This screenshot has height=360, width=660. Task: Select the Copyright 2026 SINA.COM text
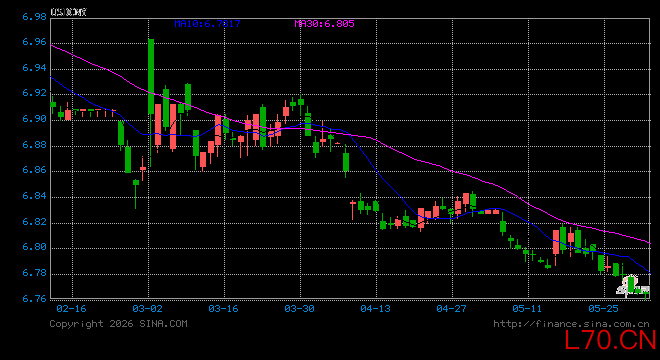(118, 324)
